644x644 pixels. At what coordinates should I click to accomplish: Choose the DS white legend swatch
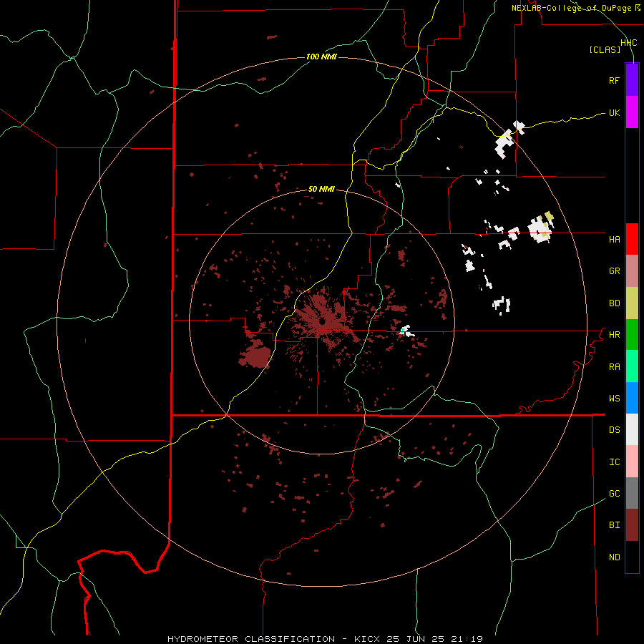pos(632,429)
